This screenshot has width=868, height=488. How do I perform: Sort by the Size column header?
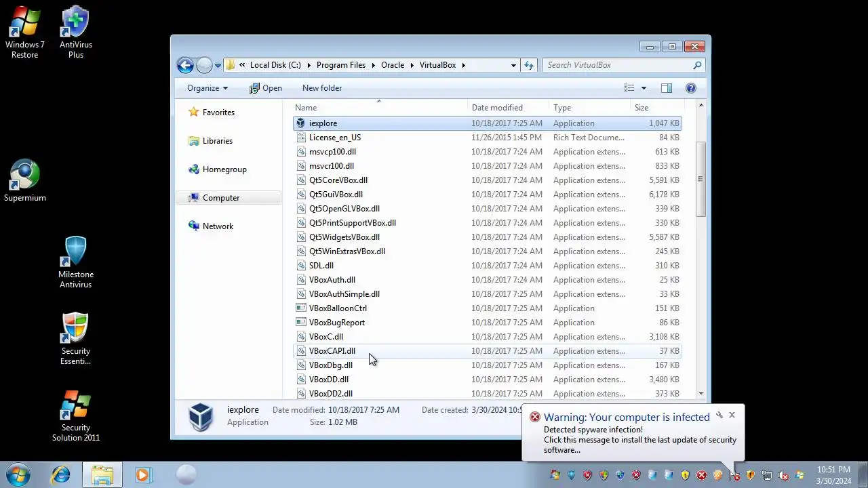[x=657, y=108]
